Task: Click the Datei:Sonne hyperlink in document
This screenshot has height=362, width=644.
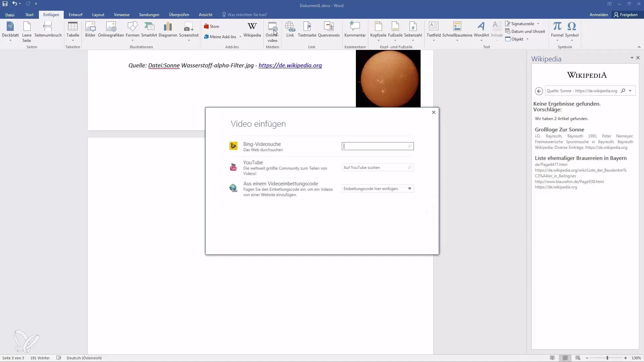Action: [164, 65]
